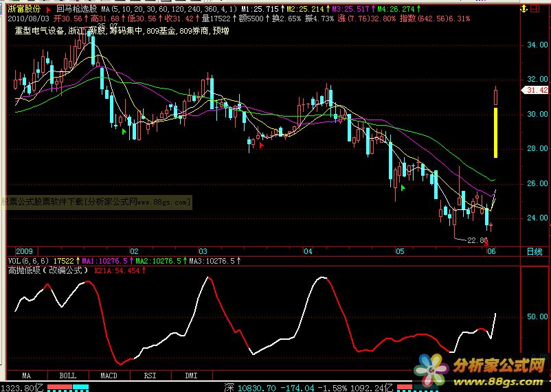Click the MA3:10276.5 volume average
Screen dimensions: 551x392
pyautogui.click(x=212, y=261)
